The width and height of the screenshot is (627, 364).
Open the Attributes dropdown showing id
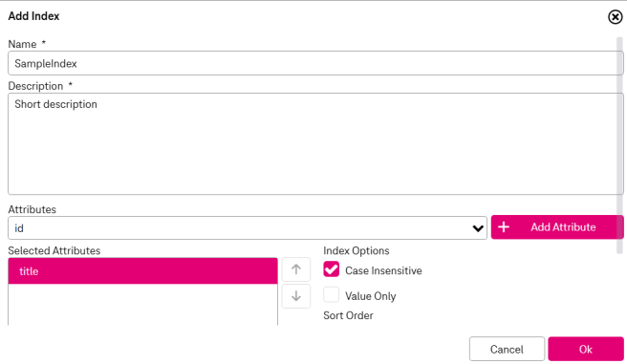pos(248,228)
